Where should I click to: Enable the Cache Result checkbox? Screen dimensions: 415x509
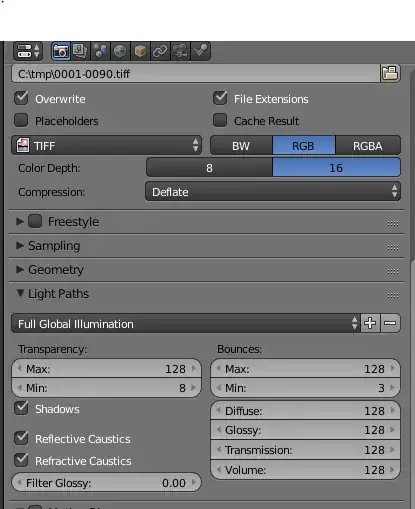coord(220,120)
